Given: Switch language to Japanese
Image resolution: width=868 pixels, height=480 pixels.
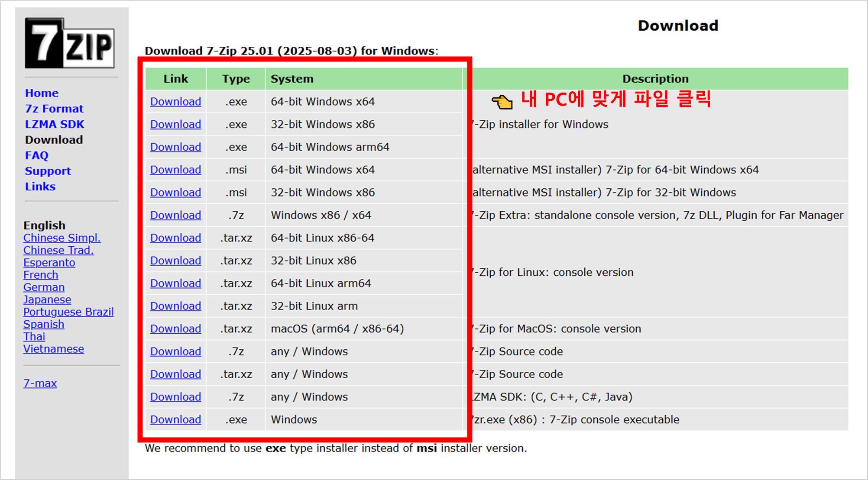Looking at the screenshot, I should [47, 300].
